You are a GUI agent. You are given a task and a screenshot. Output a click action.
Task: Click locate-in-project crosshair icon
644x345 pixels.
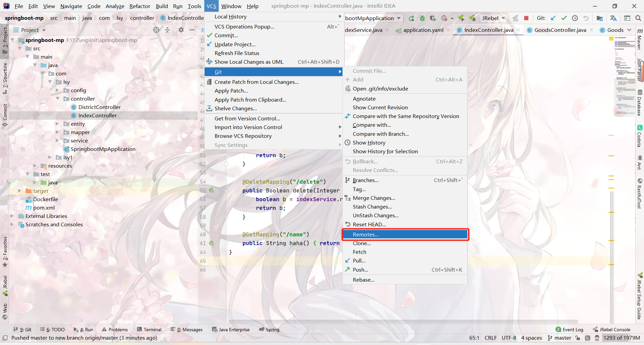point(156,30)
